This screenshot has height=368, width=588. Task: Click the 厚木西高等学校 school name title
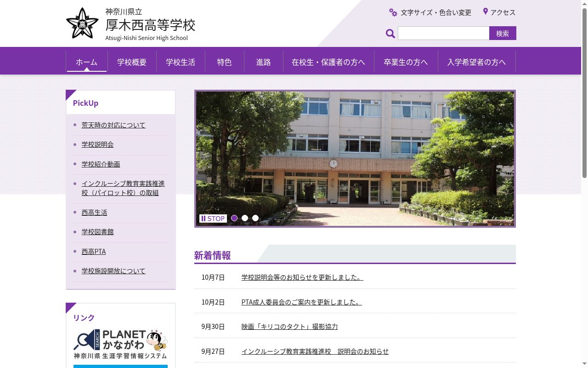[151, 24]
